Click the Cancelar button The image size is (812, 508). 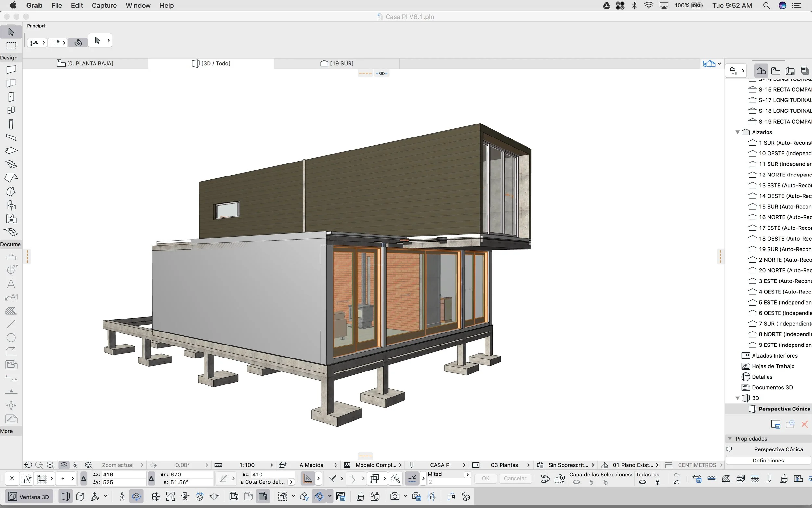coord(515,478)
